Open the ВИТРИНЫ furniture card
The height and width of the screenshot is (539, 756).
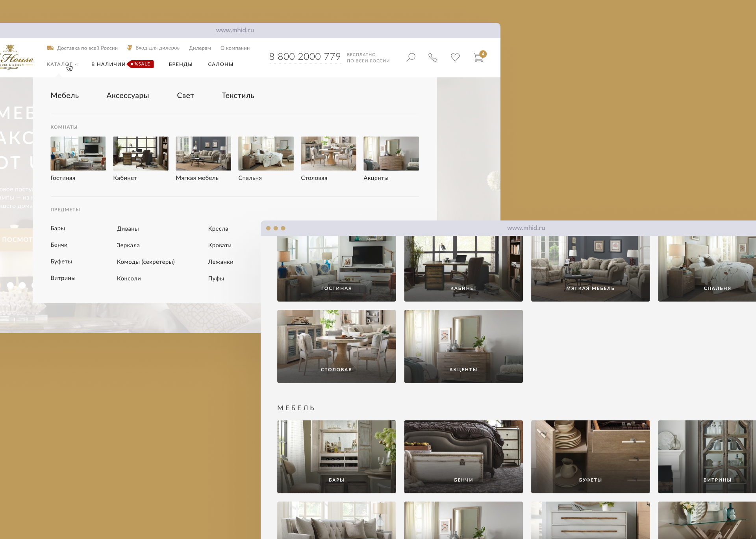point(707,457)
